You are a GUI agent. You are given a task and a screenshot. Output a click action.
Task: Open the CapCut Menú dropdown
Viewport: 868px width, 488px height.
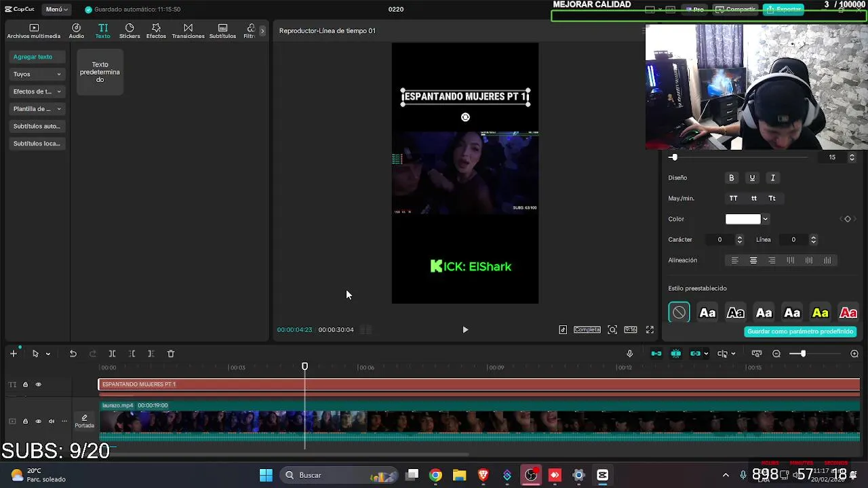(56, 9)
